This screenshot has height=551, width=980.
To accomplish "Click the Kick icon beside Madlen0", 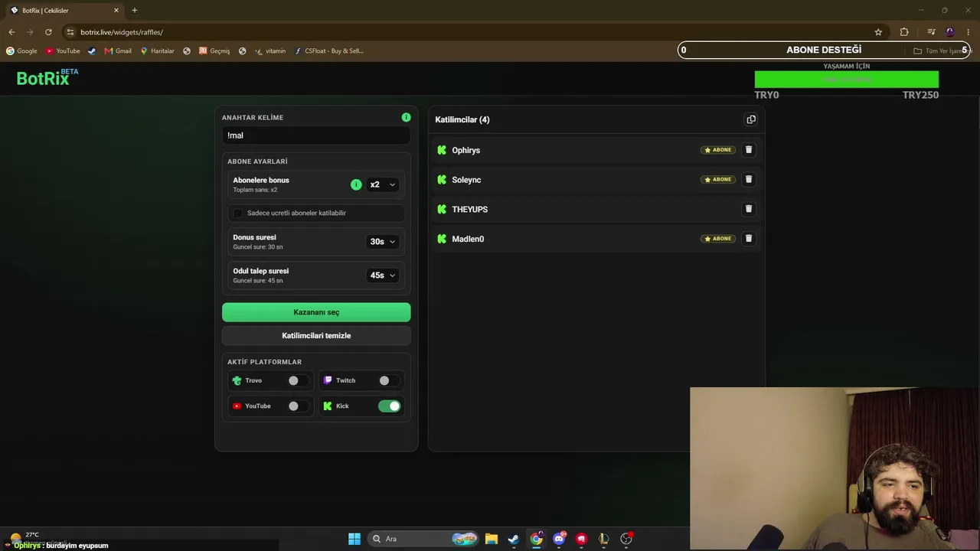I will [x=442, y=239].
